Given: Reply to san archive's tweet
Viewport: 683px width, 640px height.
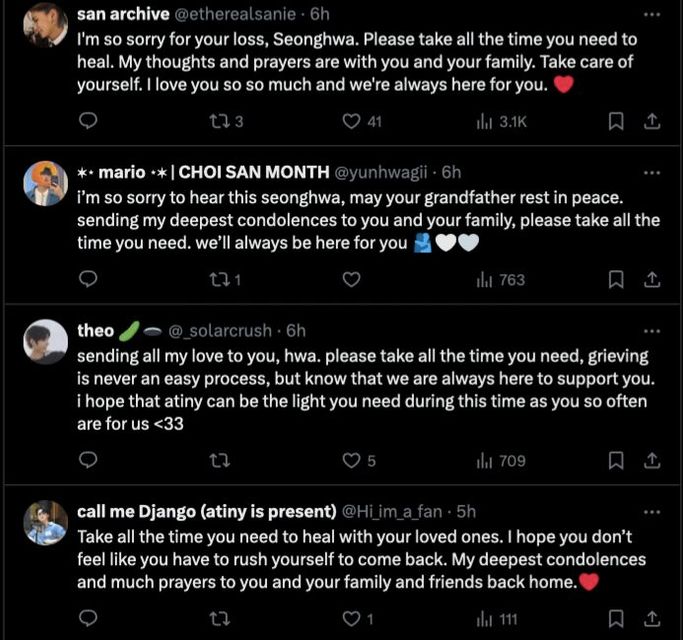Looking at the screenshot, I should pos(88,121).
